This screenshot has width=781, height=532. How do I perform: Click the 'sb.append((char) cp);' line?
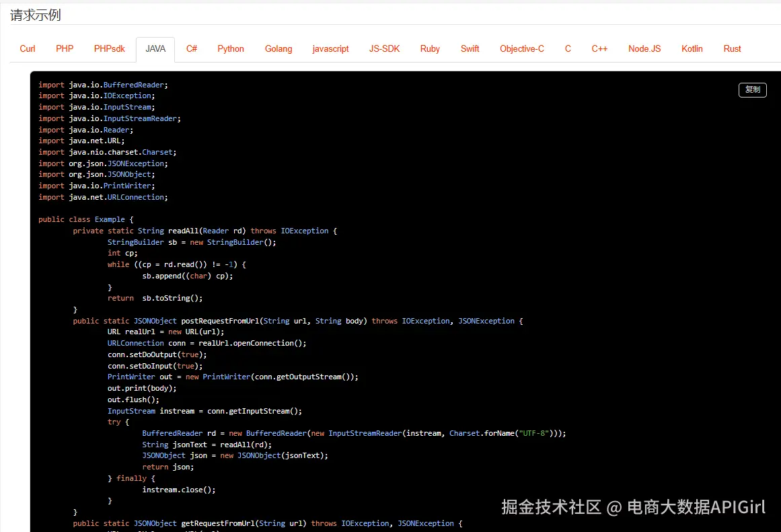(188, 276)
